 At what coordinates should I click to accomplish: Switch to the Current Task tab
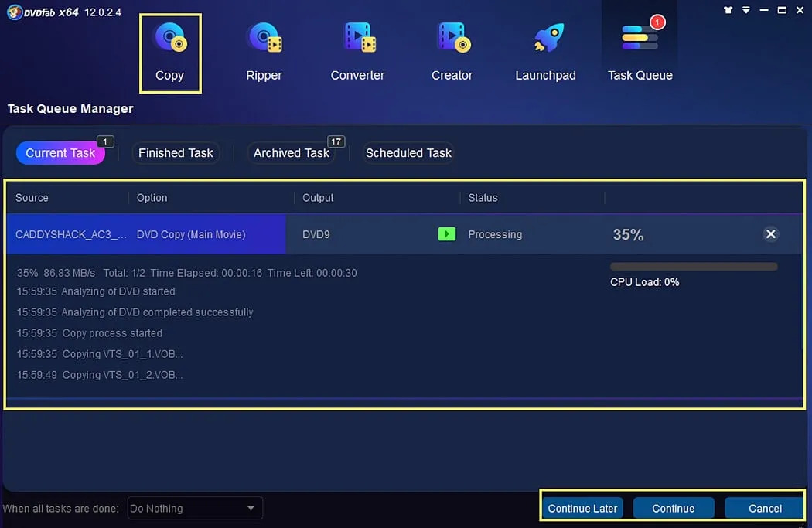click(x=60, y=153)
